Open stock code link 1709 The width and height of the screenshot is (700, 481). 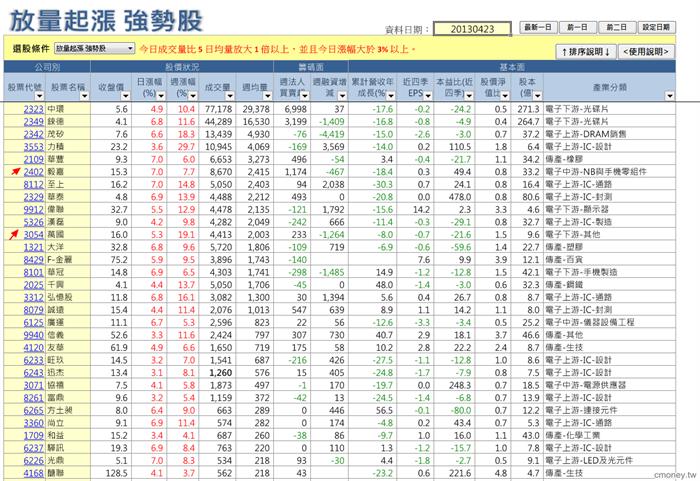coord(33,435)
